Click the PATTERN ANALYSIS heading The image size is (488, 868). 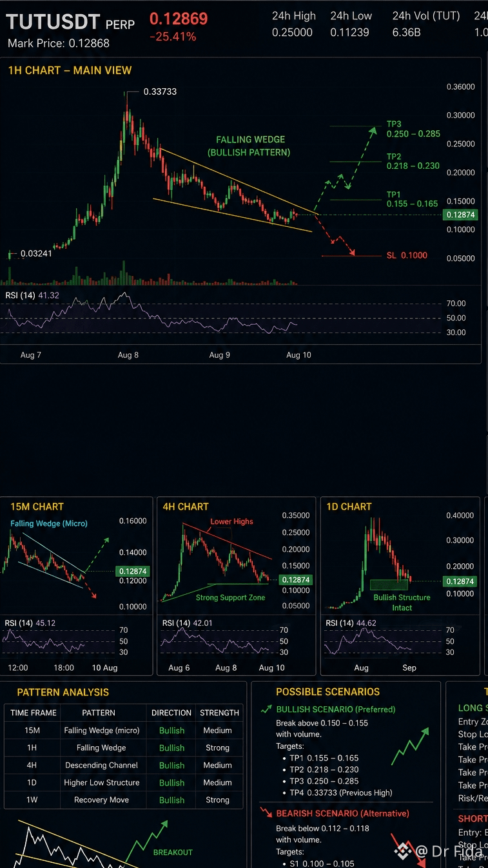pyautogui.click(x=63, y=692)
